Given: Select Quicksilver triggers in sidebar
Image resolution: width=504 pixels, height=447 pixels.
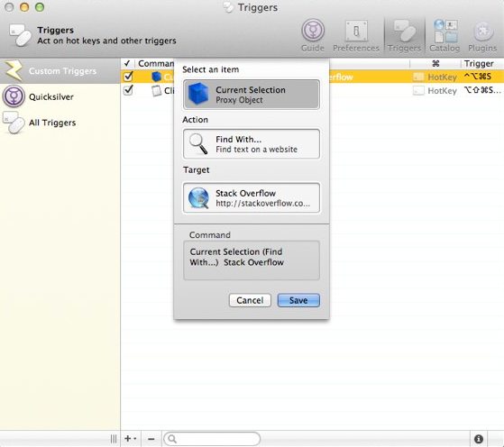Looking at the screenshot, I should [60, 96].
